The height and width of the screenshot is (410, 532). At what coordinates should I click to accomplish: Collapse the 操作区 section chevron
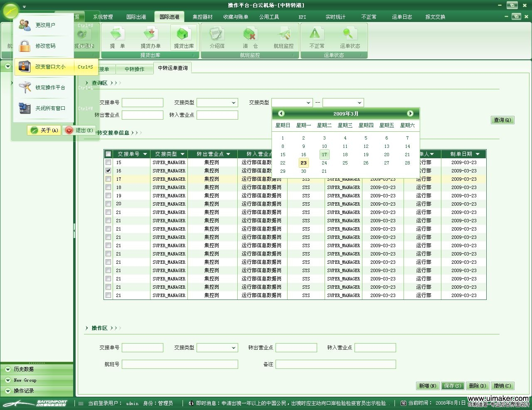pos(87,328)
